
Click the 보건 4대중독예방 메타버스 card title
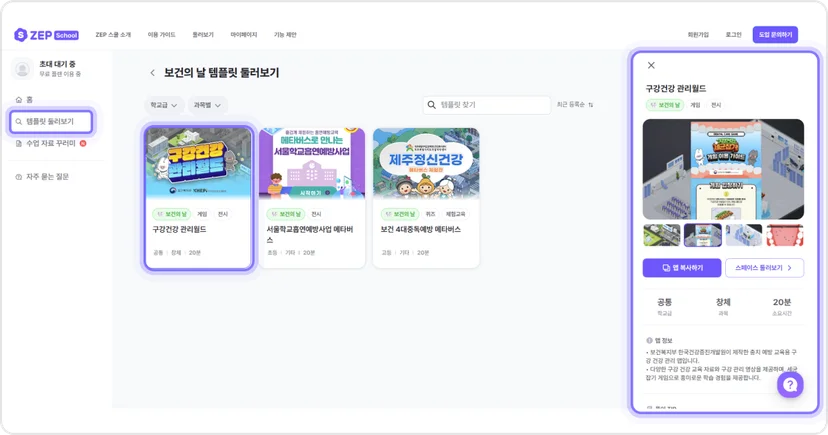tap(420, 230)
